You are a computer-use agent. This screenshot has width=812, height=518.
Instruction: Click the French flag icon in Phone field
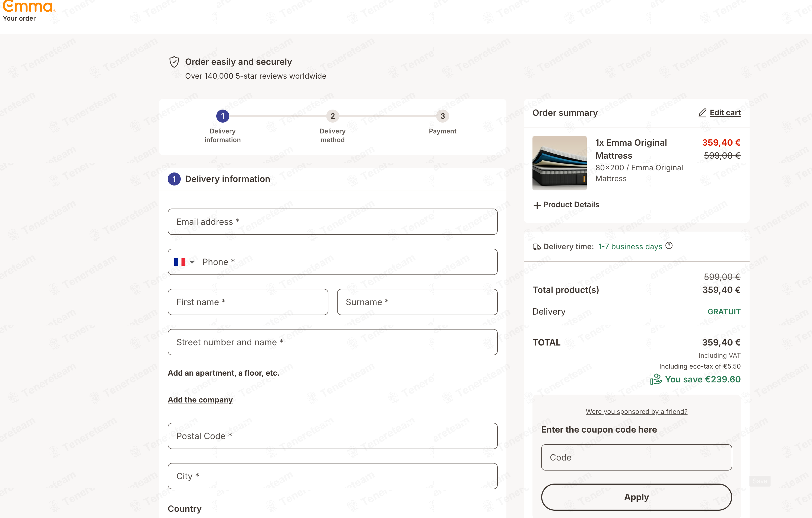179,262
